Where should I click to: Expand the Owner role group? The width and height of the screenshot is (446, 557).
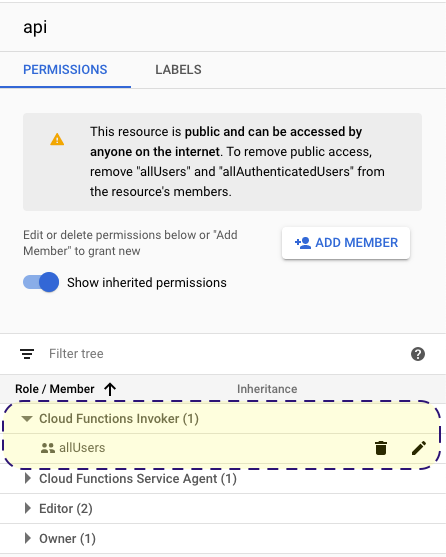(x=27, y=538)
